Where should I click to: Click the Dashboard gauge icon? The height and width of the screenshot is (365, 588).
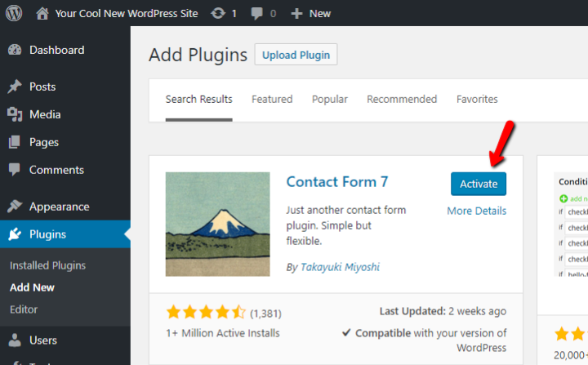coord(15,50)
